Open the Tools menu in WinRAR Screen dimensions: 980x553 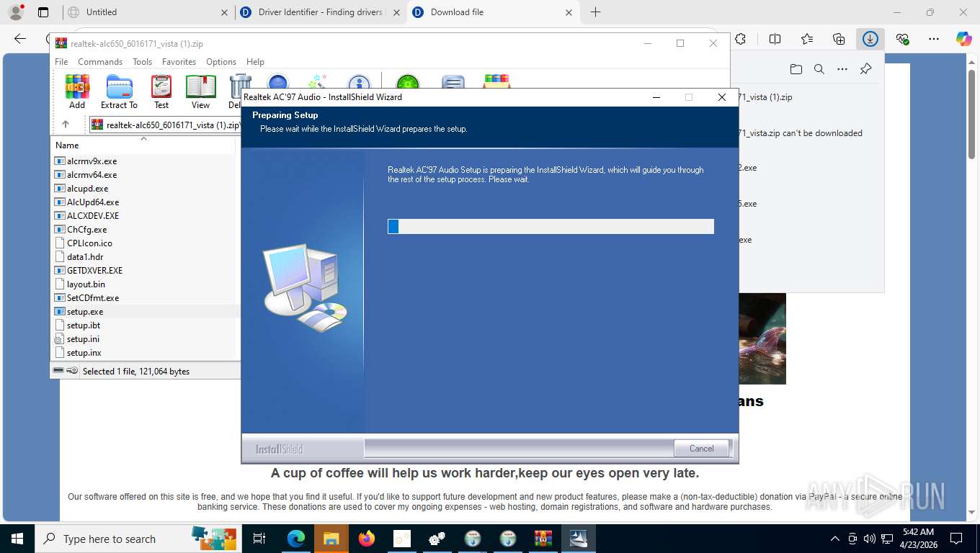pos(142,62)
